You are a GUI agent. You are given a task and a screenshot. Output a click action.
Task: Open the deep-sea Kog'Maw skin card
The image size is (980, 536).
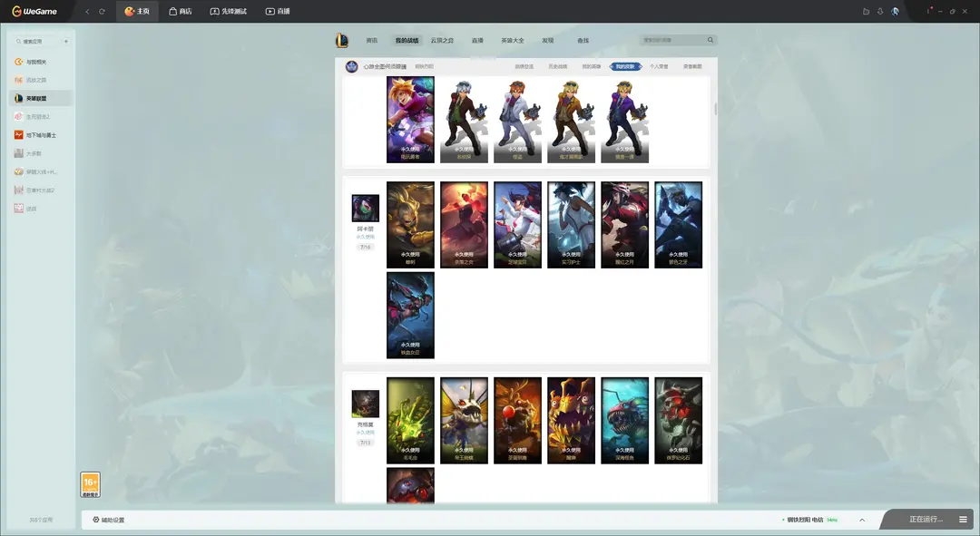[625, 421]
